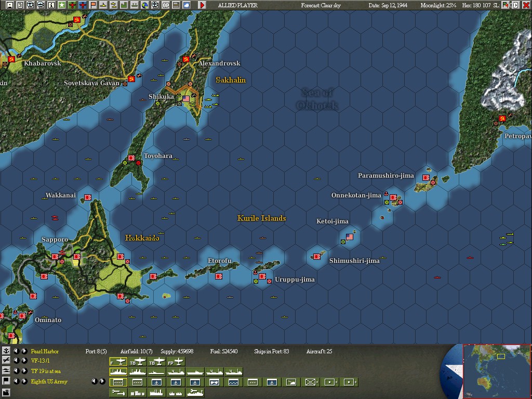Open the cloud weather icon
The width and height of the screenshot is (532, 399).
(x=187, y=5)
